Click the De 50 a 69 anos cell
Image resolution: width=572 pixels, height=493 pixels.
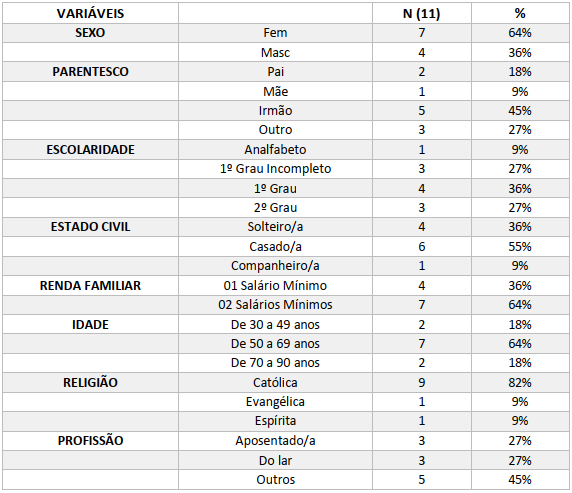point(275,344)
